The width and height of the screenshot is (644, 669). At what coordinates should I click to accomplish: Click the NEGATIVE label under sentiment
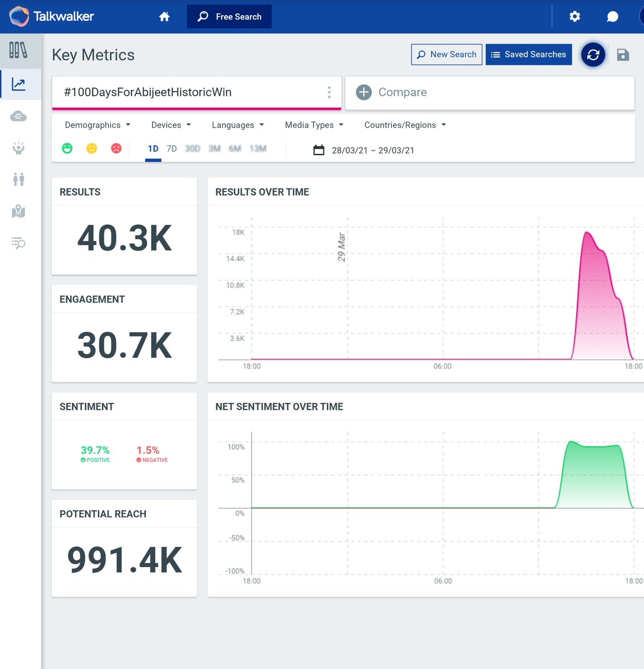(x=152, y=460)
